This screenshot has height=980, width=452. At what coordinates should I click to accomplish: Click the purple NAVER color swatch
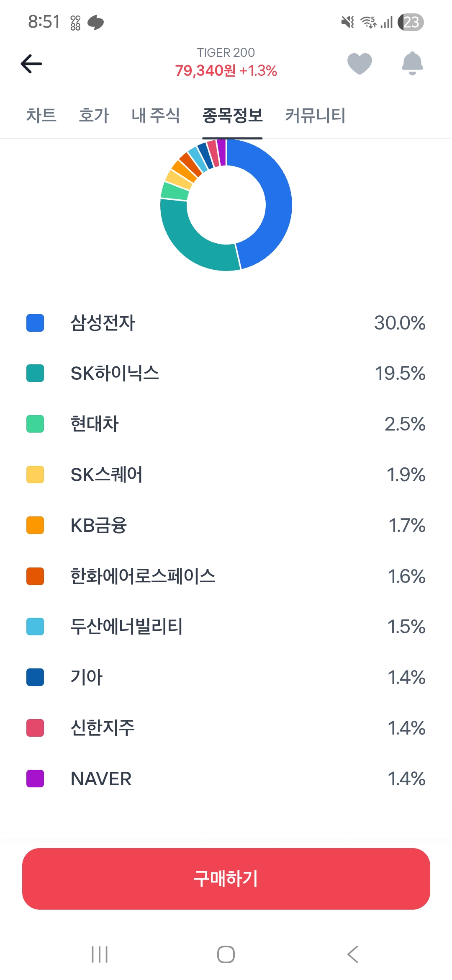[35, 779]
